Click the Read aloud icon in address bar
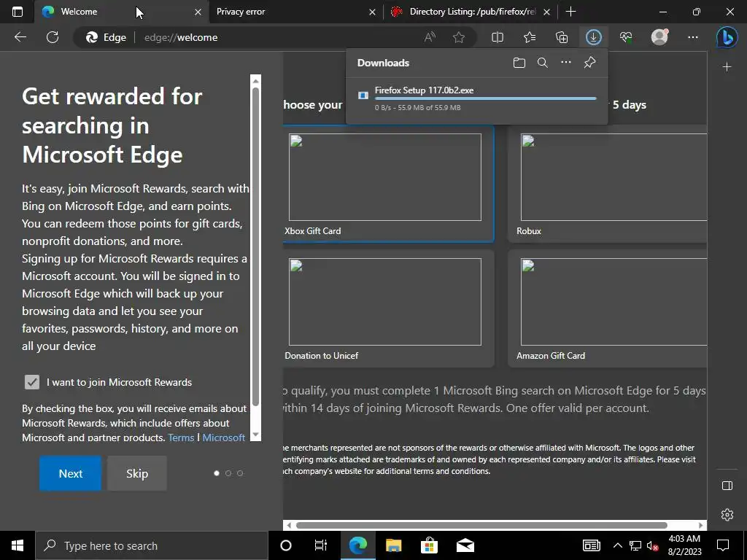The height and width of the screenshot is (560, 747). pyautogui.click(x=430, y=37)
